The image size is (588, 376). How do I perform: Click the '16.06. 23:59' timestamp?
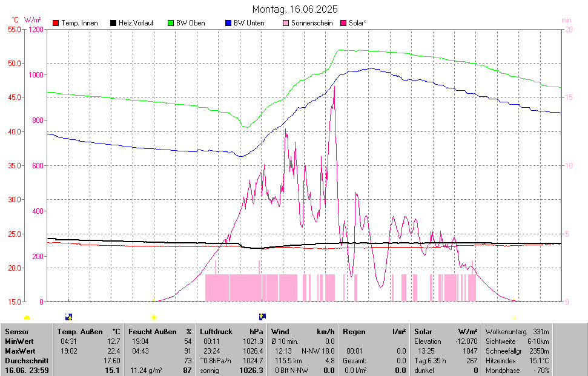pyautogui.click(x=27, y=371)
